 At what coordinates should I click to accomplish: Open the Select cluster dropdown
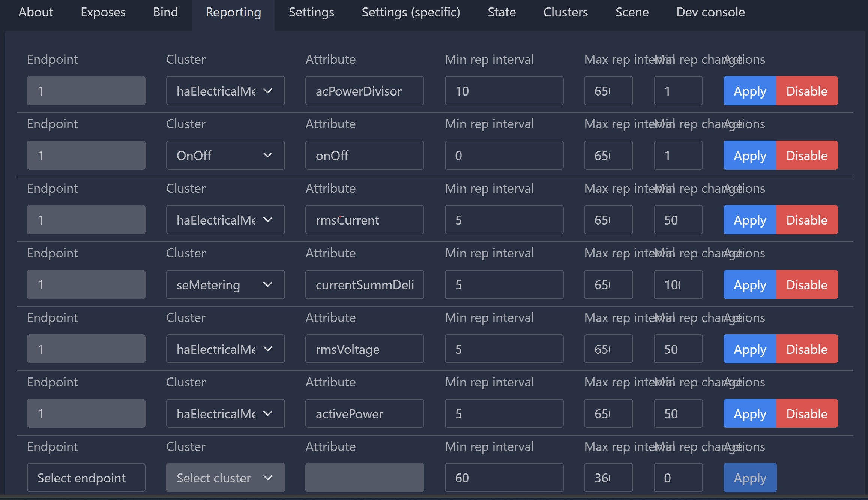tap(225, 478)
